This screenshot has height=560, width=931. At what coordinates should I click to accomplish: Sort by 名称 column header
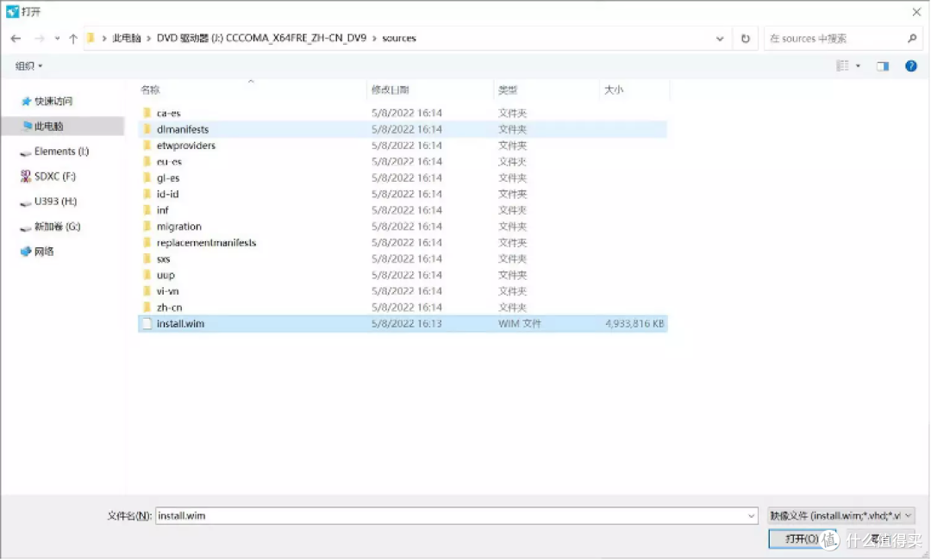click(150, 90)
